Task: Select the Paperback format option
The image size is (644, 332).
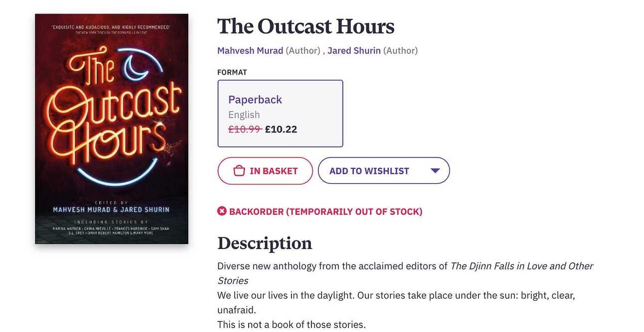Action: [280, 113]
